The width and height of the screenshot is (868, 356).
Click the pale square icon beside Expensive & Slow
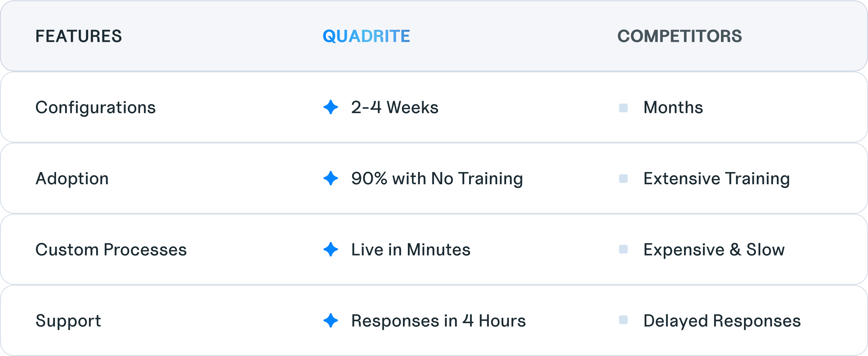(623, 249)
